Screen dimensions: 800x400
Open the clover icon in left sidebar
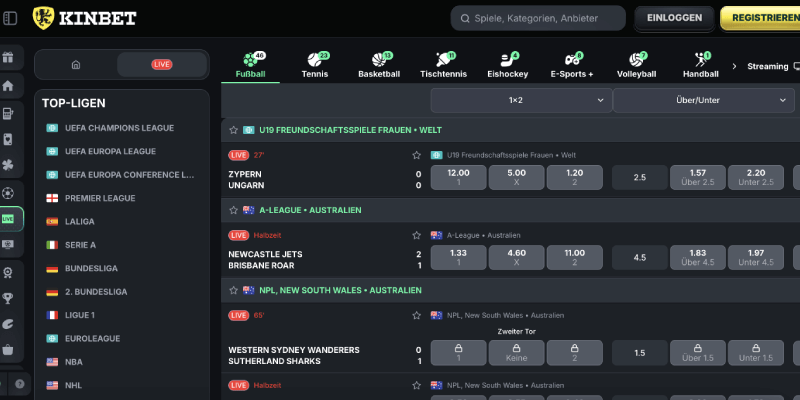[8, 165]
